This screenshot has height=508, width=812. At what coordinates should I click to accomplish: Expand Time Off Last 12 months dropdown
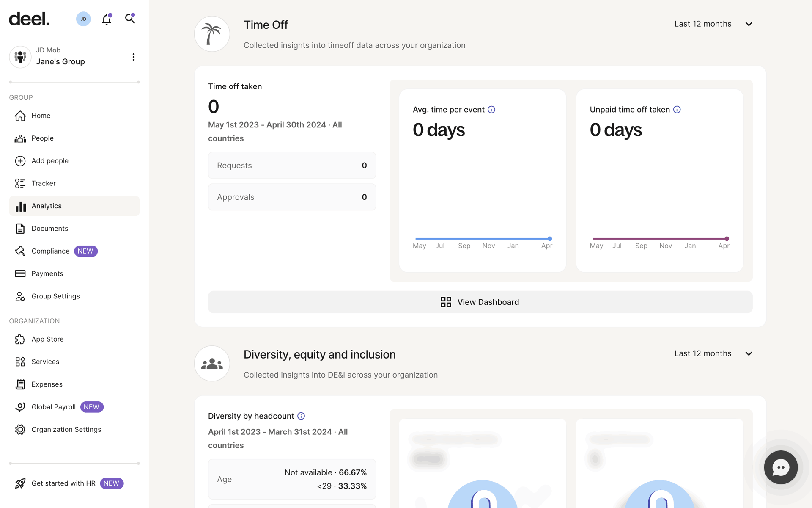[713, 24]
